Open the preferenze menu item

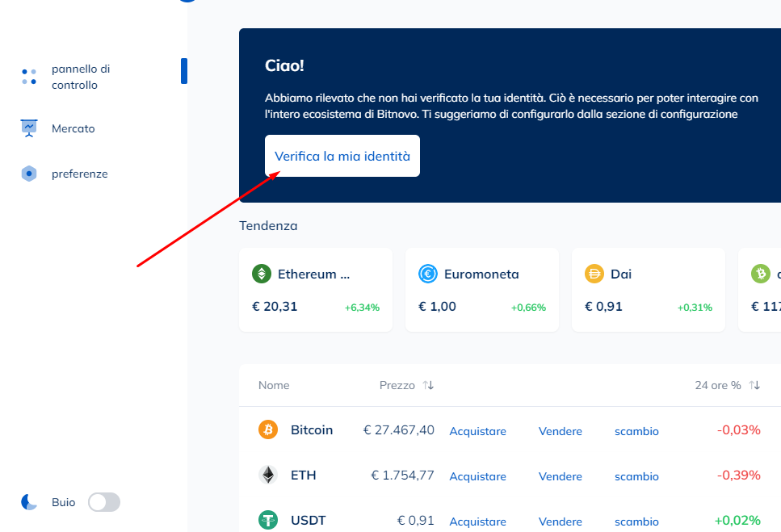[79, 174]
